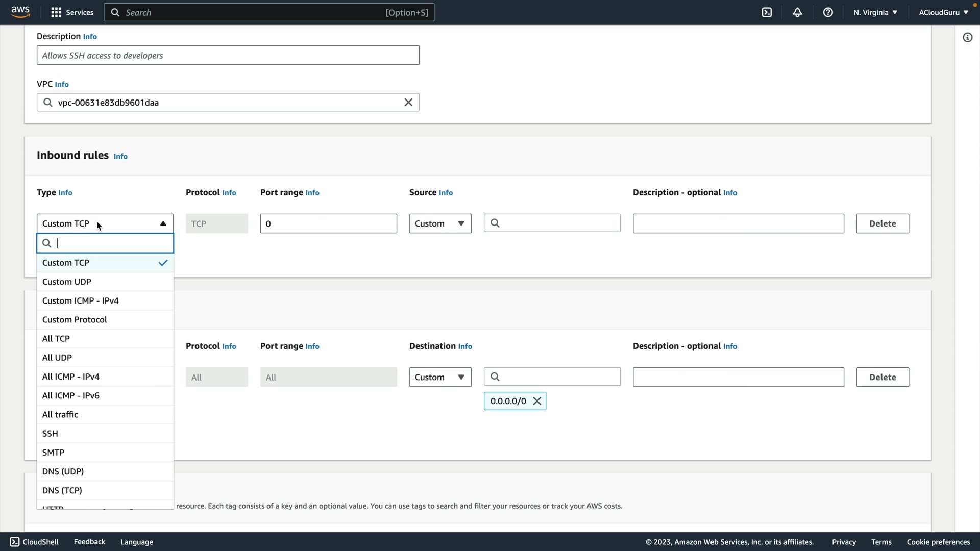Open the N. Virginia region selector
Screen dimensions: 980x551
875,12
